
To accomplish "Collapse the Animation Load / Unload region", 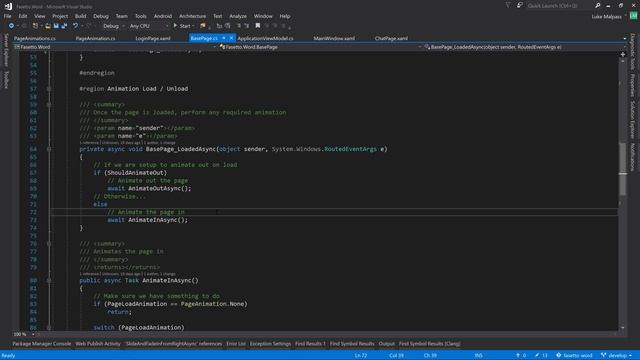I will point(49,89).
